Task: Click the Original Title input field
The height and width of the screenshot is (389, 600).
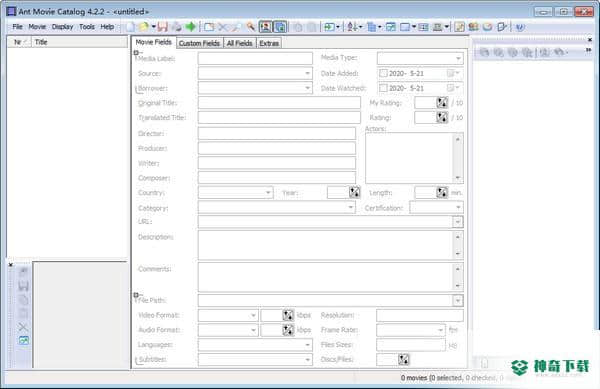Action: click(x=279, y=103)
